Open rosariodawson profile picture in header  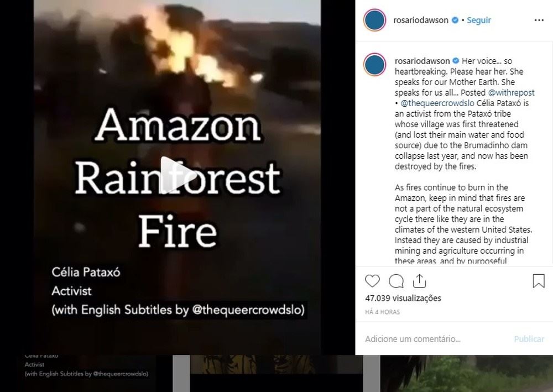click(374, 20)
